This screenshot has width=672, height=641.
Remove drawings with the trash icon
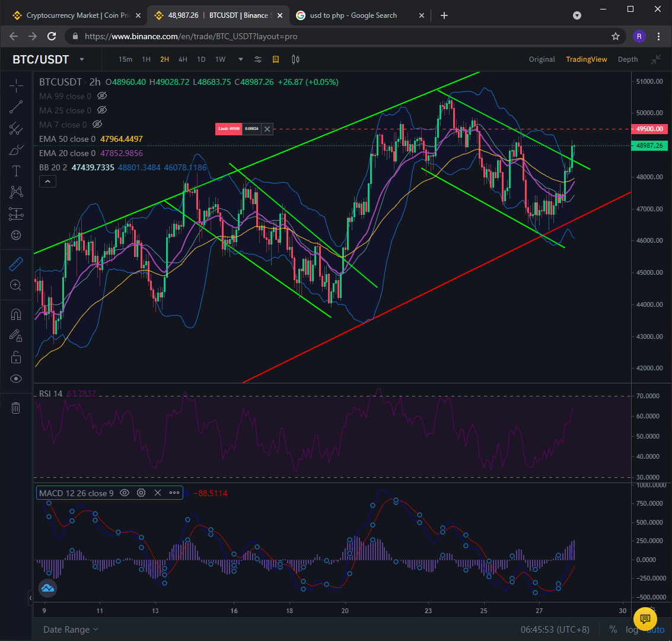pos(16,408)
